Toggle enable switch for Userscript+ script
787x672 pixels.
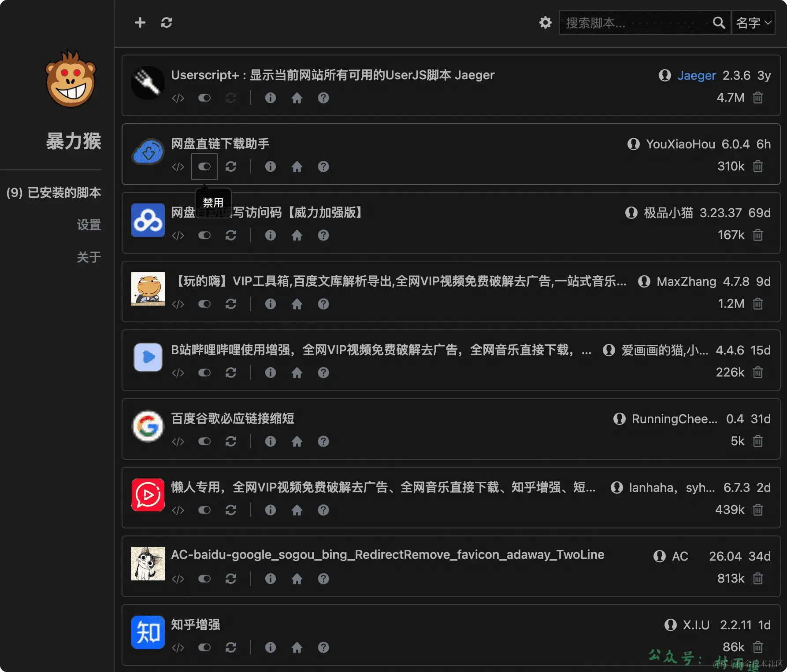click(x=204, y=98)
